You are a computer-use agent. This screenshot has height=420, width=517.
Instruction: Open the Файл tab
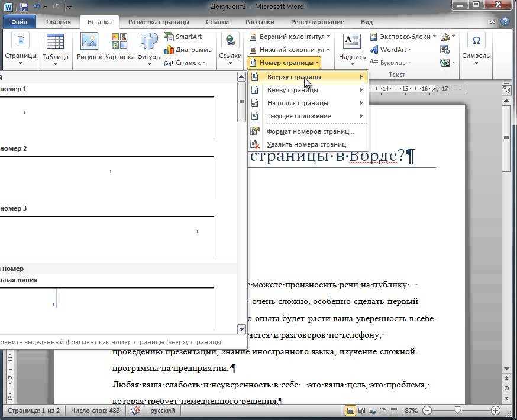(19, 22)
